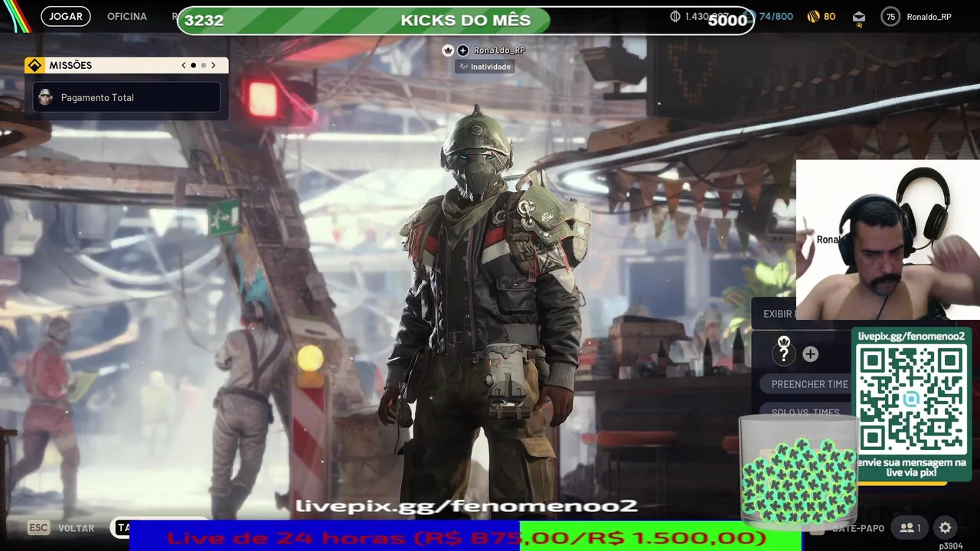Click the ESC key hint icon
Image resolution: width=980 pixels, height=551 pixels.
(38, 527)
